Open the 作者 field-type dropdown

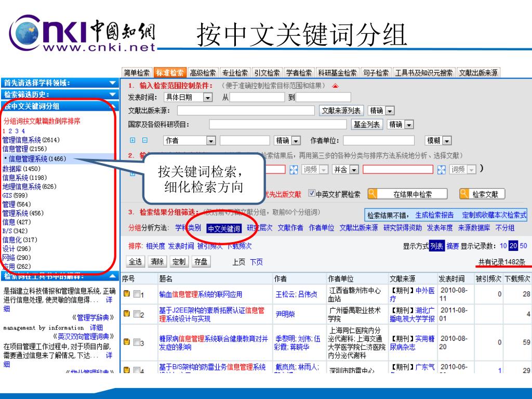click(x=211, y=140)
